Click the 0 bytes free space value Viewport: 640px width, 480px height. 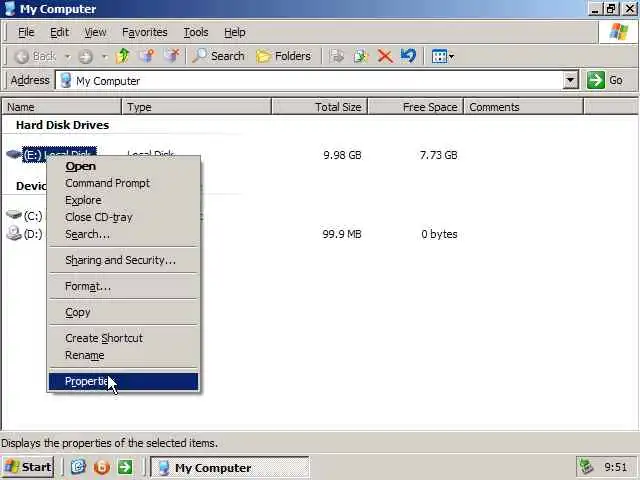[439, 234]
